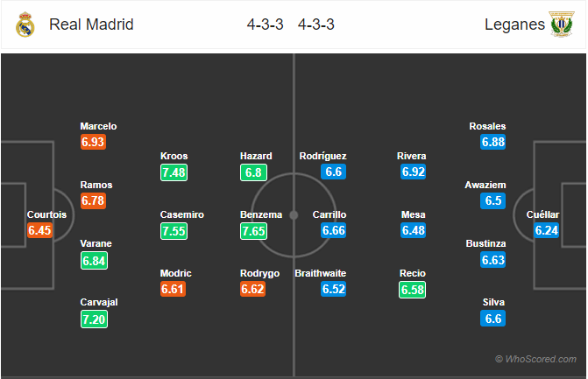Select Rivera's 6.92 rating badge
The image size is (588, 379).
coord(413,172)
